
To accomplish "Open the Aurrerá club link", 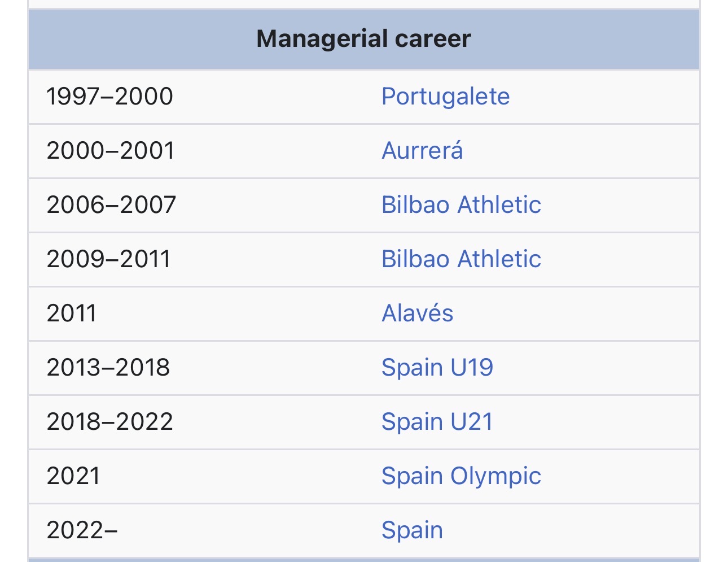I will (422, 150).
